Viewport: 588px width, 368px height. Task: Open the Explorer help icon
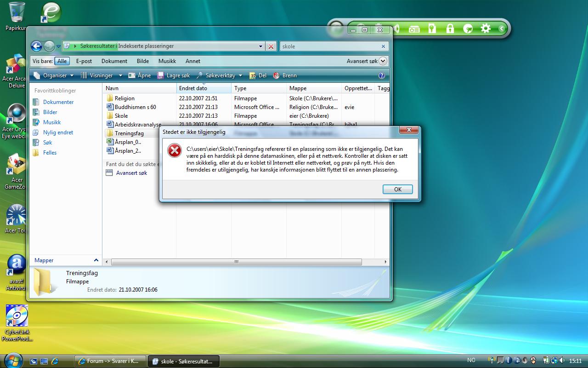[x=381, y=75]
